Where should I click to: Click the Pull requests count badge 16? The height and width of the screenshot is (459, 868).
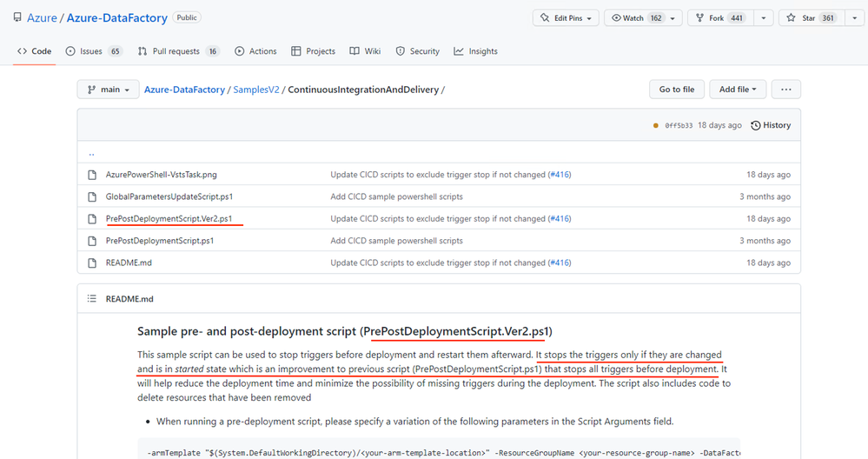point(213,51)
